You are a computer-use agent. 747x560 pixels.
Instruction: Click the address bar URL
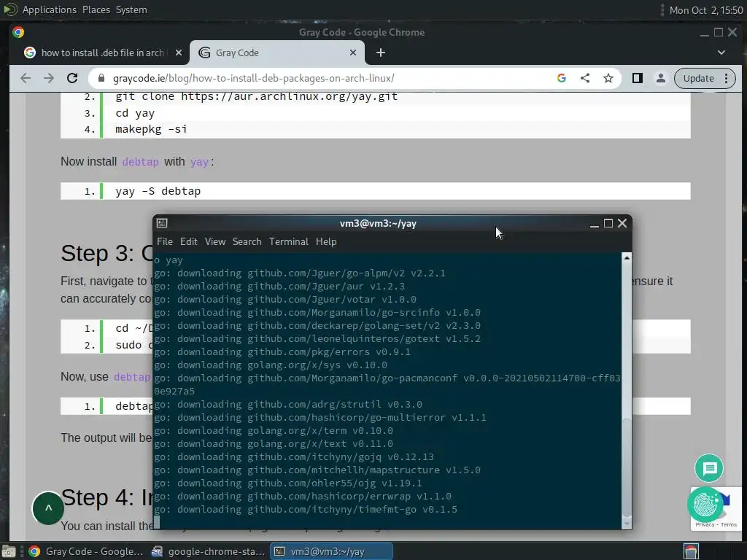(x=253, y=78)
